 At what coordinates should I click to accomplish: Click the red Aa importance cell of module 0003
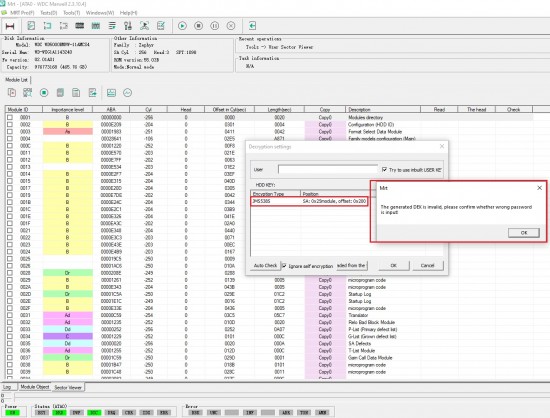pos(68,132)
